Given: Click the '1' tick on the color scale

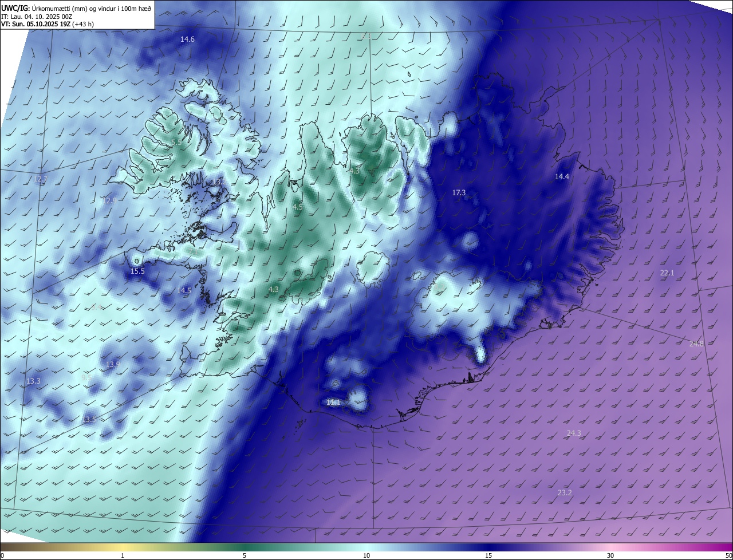Looking at the screenshot, I should 123,555.
